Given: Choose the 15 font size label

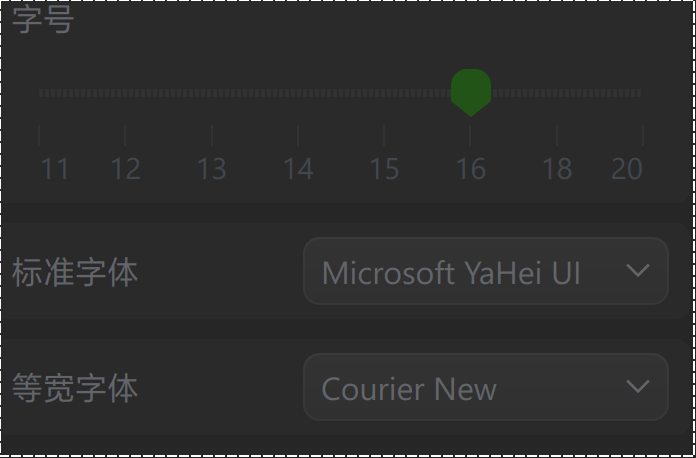Looking at the screenshot, I should (384, 168).
